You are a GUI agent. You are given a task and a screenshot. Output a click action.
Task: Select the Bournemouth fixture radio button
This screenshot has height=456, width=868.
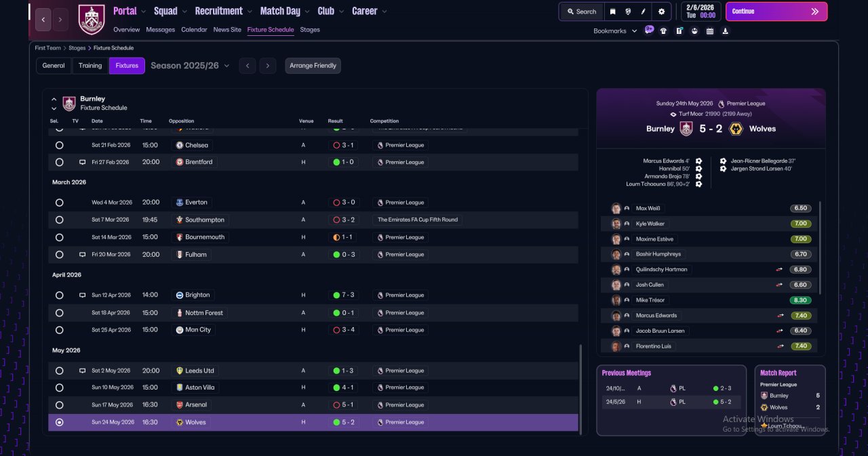pyautogui.click(x=59, y=238)
